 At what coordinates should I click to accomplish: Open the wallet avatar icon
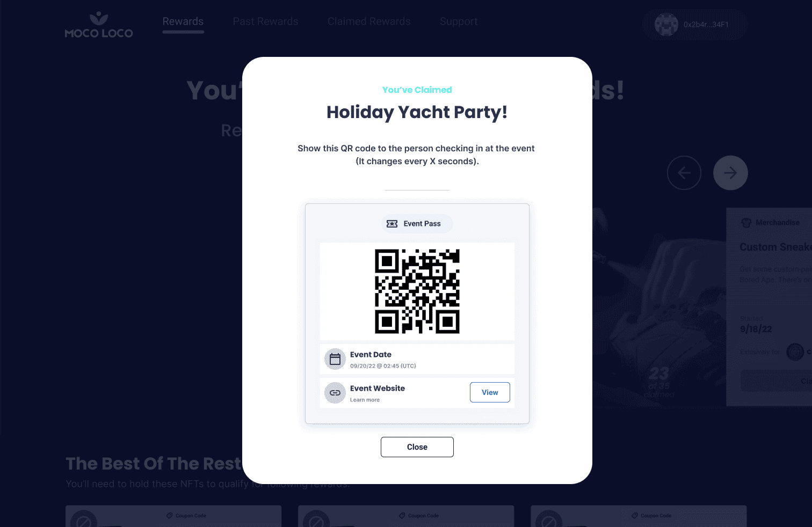(x=666, y=25)
